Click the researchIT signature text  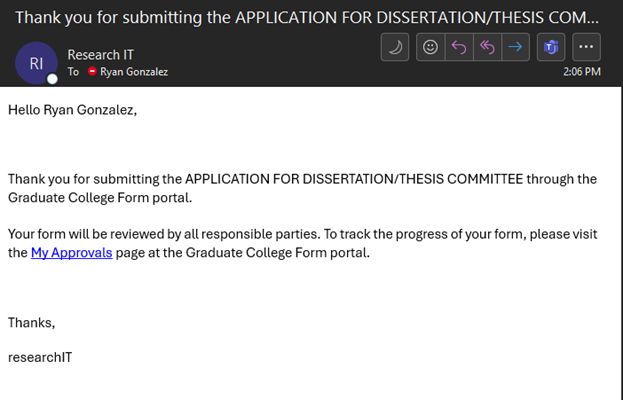(40, 357)
